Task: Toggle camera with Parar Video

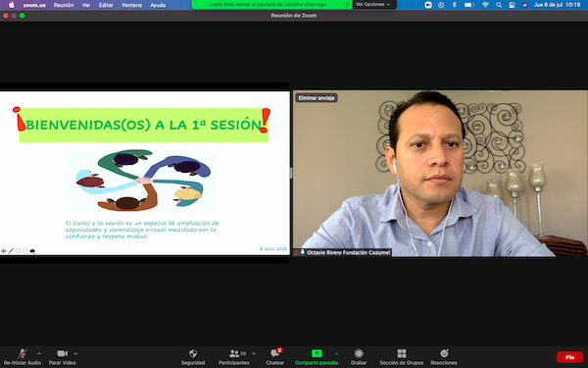Action: tap(63, 357)
